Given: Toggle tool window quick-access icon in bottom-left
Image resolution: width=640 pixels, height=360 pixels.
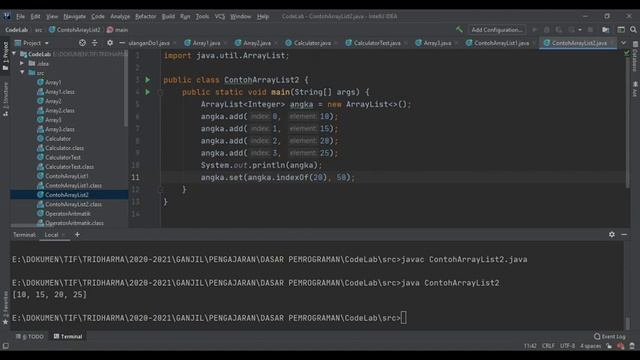Looking at the screenshot, I should click(x=6, y=346).
